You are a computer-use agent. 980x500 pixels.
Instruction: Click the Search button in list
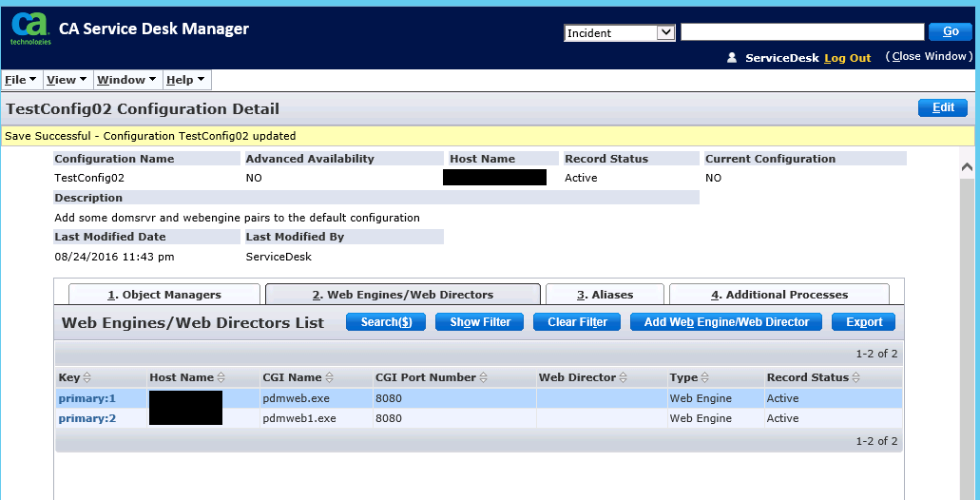click(x=386, y=322)
